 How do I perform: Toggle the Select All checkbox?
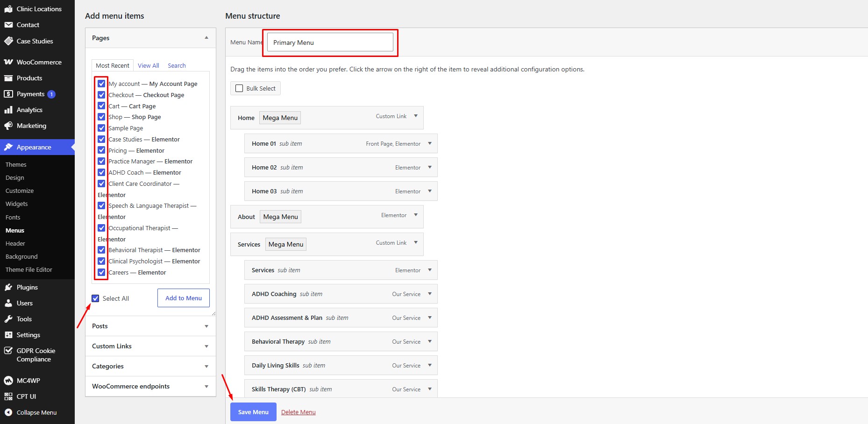point(96,298)
